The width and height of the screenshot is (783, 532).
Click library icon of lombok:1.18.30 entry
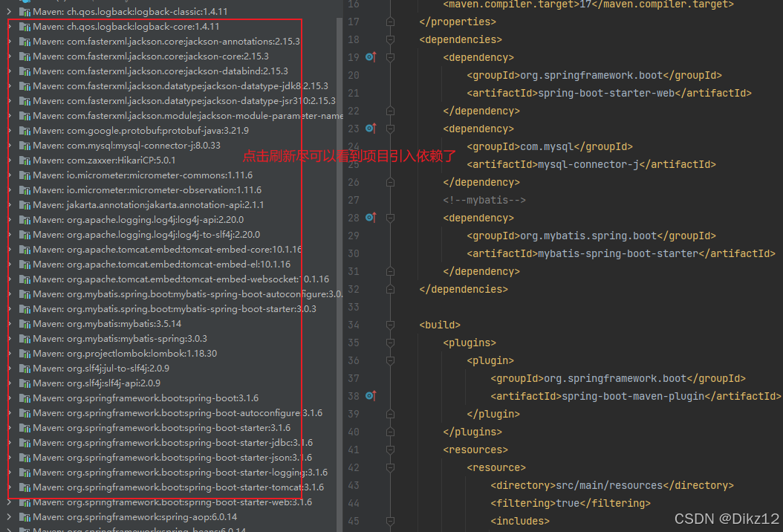[25, 354]
